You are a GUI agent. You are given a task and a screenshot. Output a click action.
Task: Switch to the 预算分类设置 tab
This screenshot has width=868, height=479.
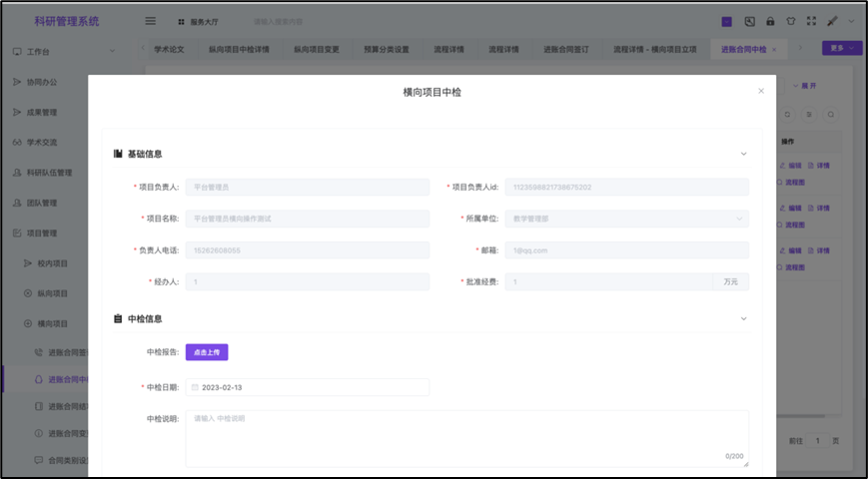pos(387,49)
